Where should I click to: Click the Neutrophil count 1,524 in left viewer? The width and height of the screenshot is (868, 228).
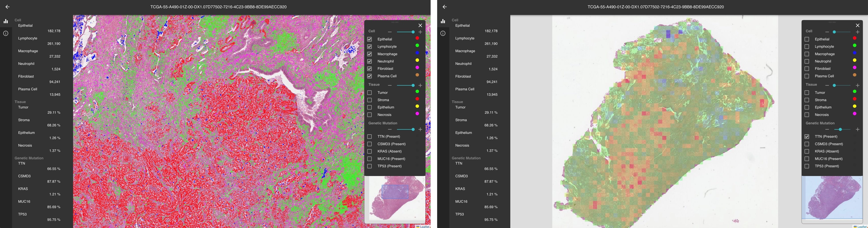point(56,69)
